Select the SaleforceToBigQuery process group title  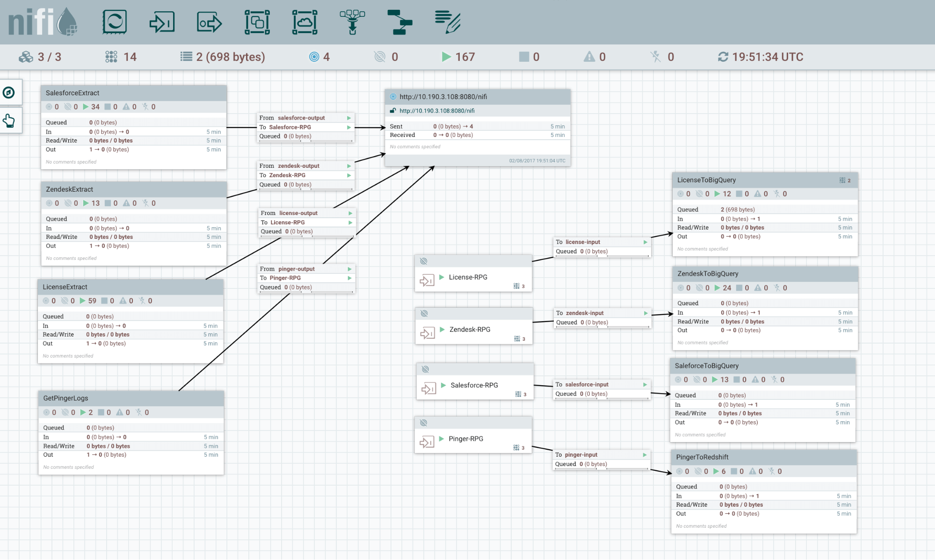(x=707, y=366)
